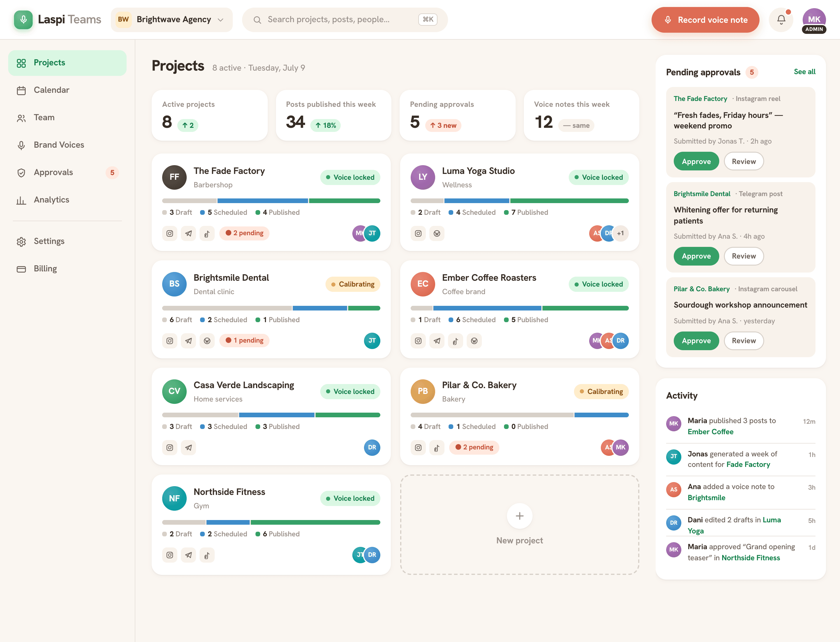The height and width of the screenshot is (642, 840).
Task: Review the Sourdough workshop announcement
Action: 743,341
